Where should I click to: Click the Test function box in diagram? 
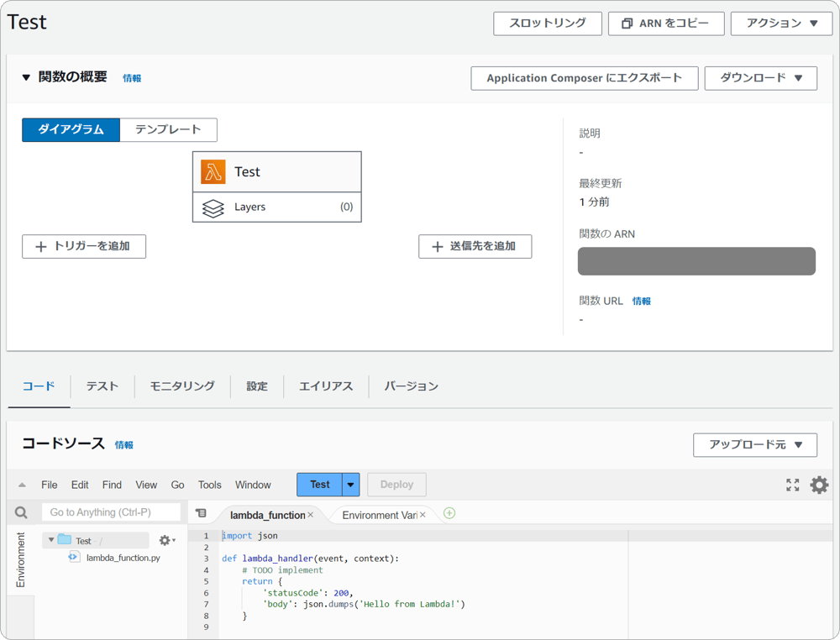click(x=277, y=172)
